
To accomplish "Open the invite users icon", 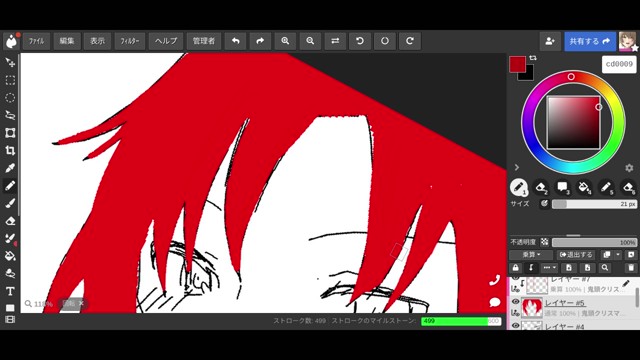I will point(550,41).
